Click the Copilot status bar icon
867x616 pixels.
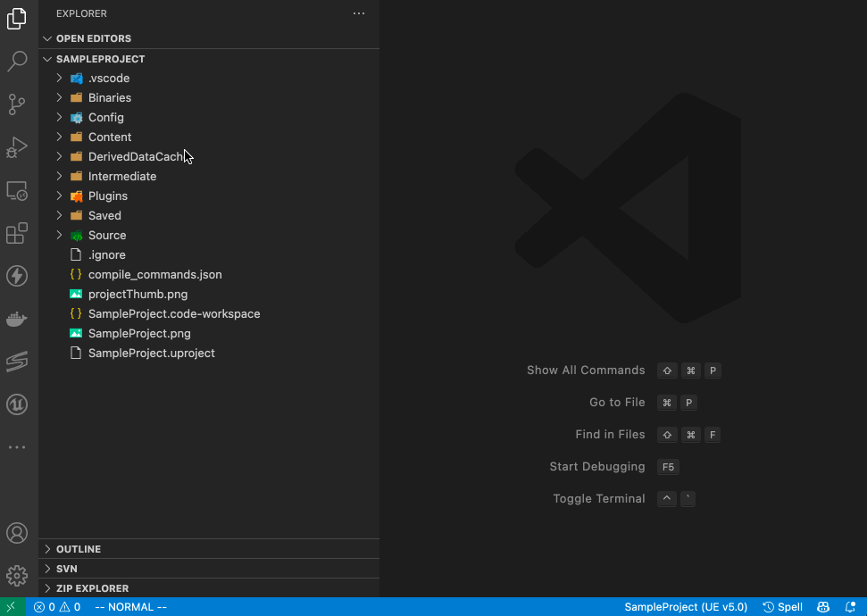822,606
